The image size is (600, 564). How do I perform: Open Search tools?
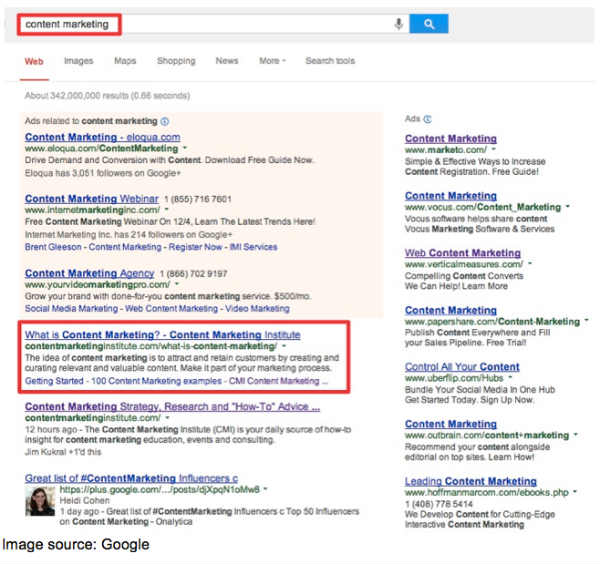(330, 61)
